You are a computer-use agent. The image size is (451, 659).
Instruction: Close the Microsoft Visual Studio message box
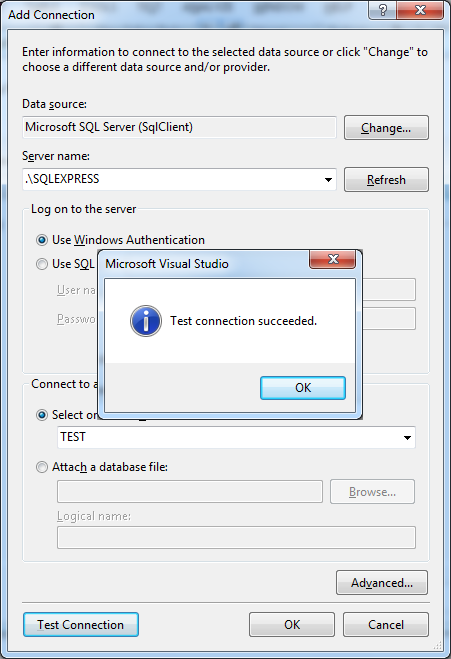(x=332, y=259)
